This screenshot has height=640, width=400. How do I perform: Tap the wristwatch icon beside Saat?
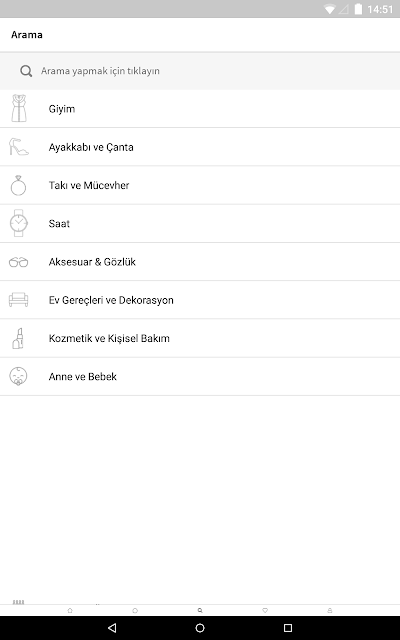click(18, 223)
